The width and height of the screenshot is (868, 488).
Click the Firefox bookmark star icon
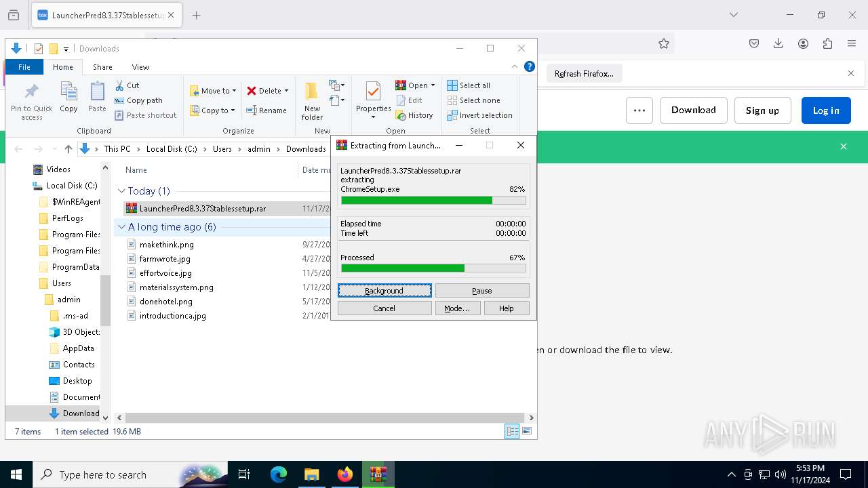tap(664, 43)
